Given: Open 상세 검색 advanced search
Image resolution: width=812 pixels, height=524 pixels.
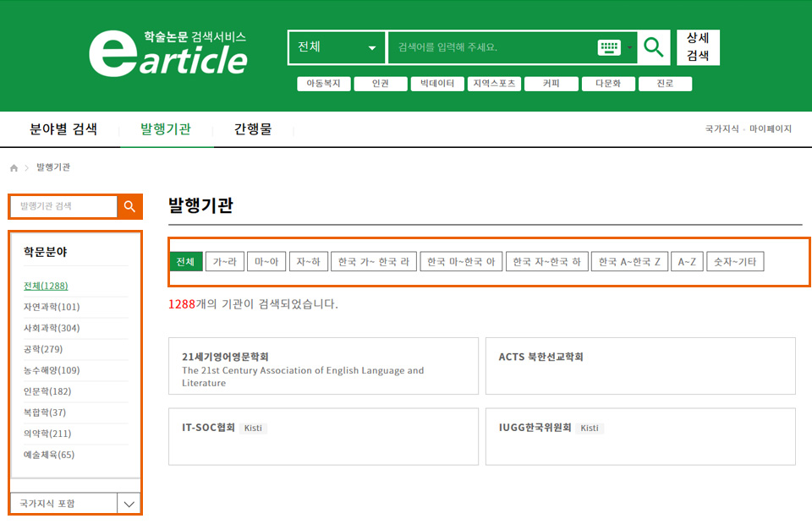Looking at the screenshot, I should 698,47.
